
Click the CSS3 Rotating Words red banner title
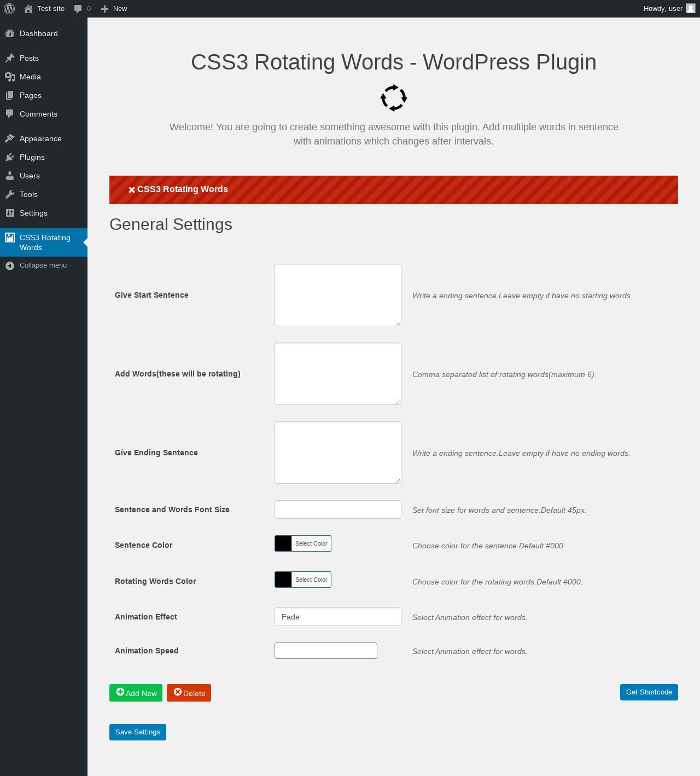click(183, 189)
